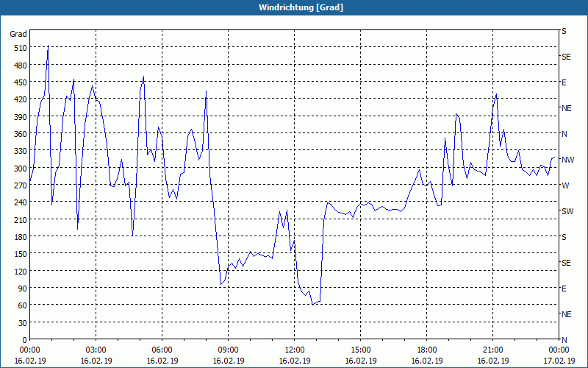Select the 18:00 time axis label
Screen dimensions: 588x368
427,350
